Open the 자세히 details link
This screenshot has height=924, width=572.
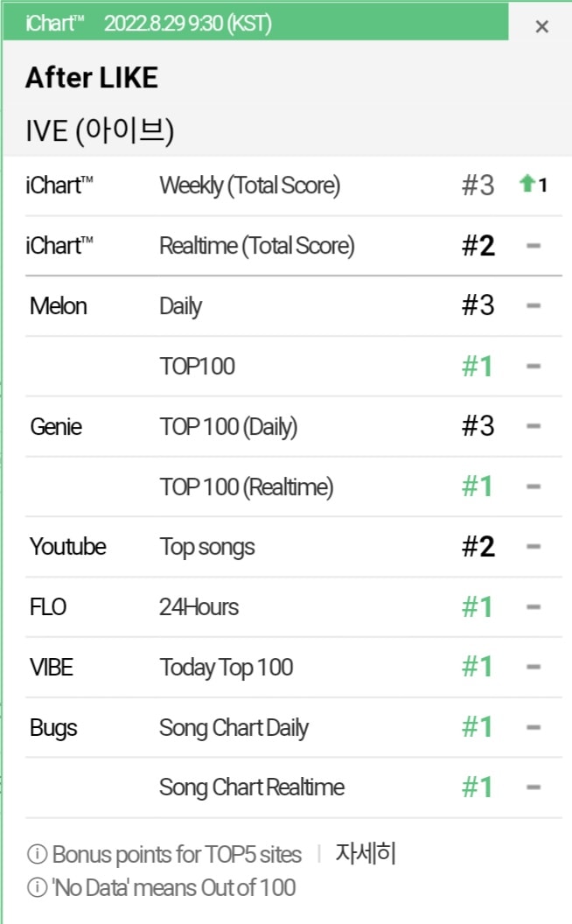click(366, 853)
